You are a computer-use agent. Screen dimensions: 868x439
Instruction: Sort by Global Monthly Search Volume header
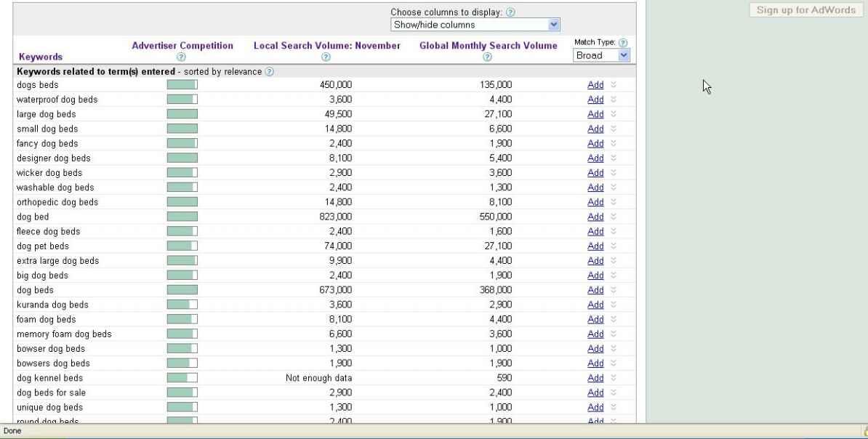coord(489,45)
